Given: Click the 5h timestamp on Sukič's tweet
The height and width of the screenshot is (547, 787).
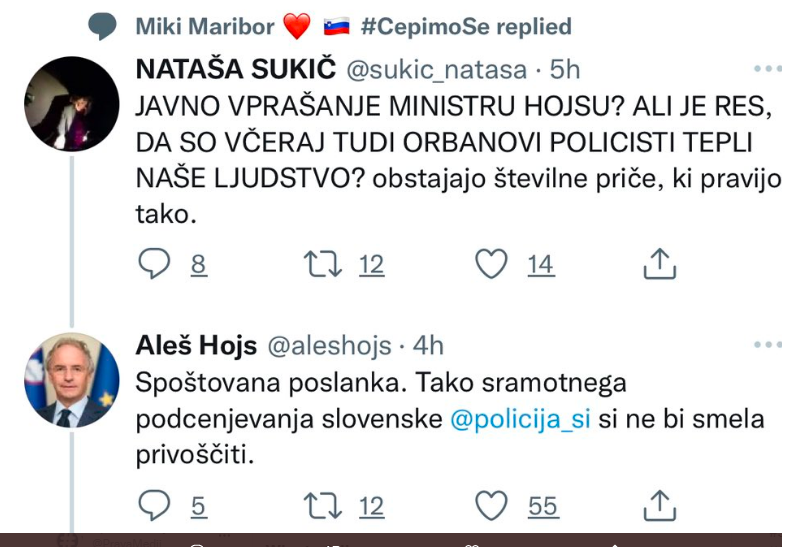Looking at the screenshot, I should (x=565, y=70).
